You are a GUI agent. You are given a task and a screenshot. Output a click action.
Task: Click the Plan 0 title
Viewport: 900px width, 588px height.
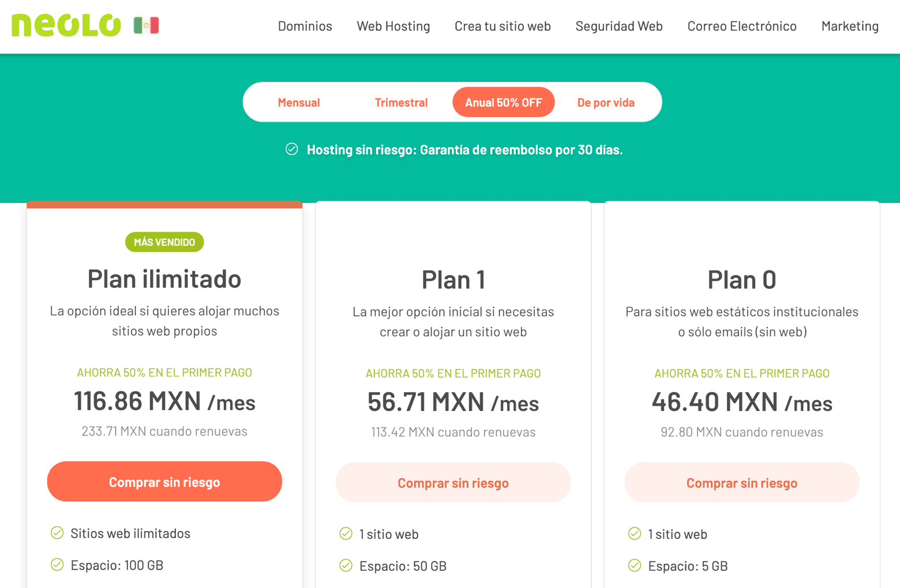click(742, 280)
